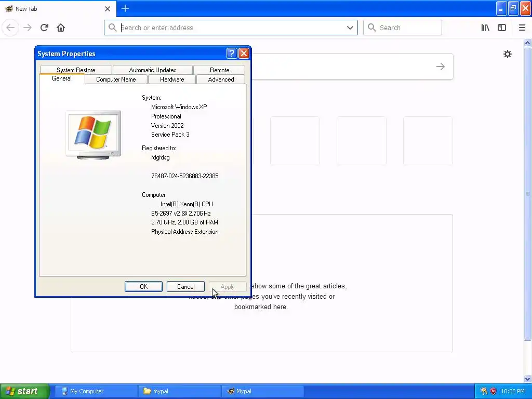532x399 pixels.
Task: Click the 'Professional' edition text
Action: [166, 116]
